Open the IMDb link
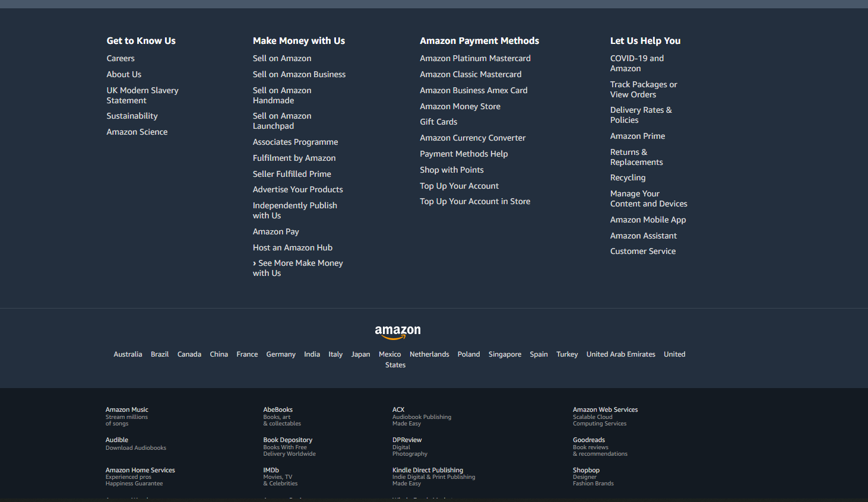 [281, 476]
